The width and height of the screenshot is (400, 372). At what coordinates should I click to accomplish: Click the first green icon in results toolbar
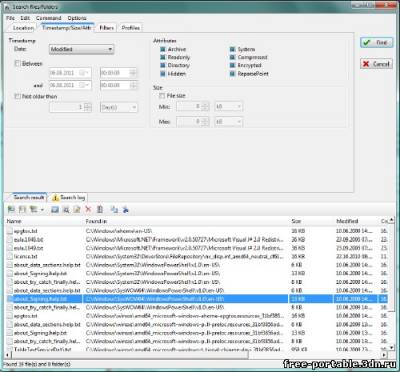(11, 209)
